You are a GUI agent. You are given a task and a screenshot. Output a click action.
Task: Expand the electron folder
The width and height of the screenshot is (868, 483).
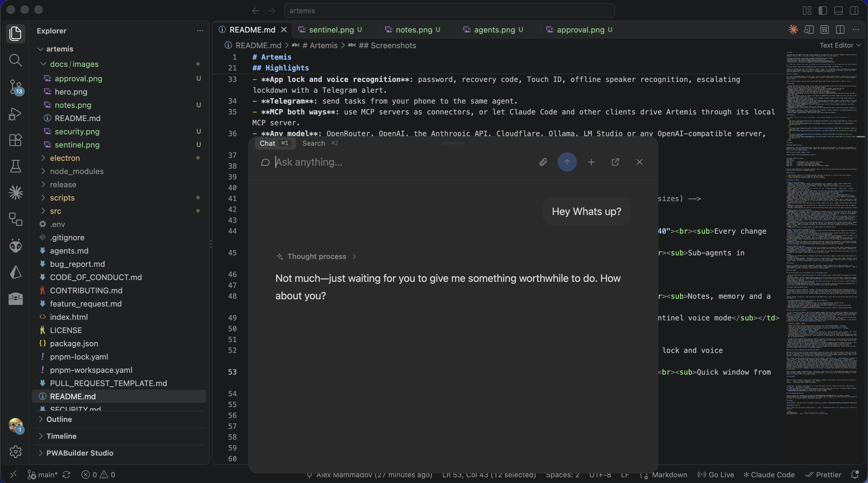tap(43, 158)
